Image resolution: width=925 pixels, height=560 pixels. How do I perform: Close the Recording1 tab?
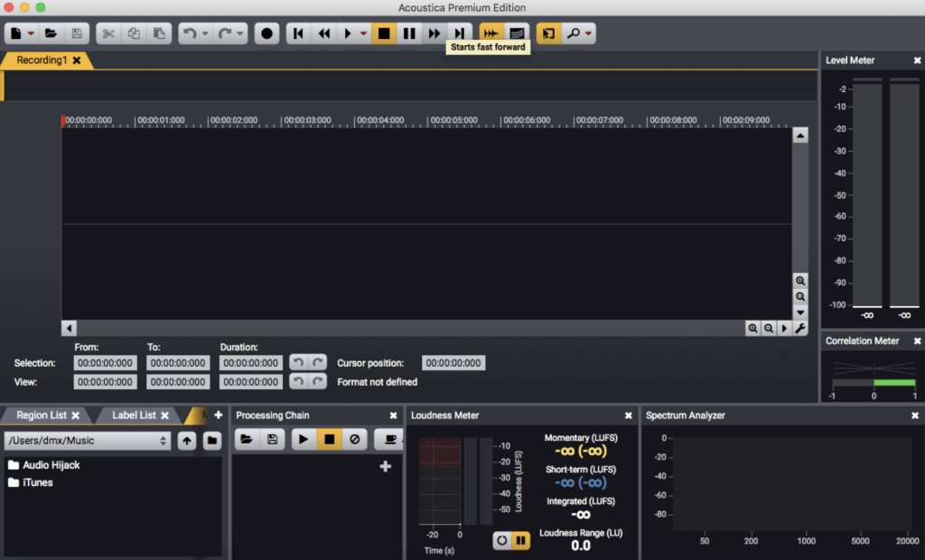coord(77,61)
